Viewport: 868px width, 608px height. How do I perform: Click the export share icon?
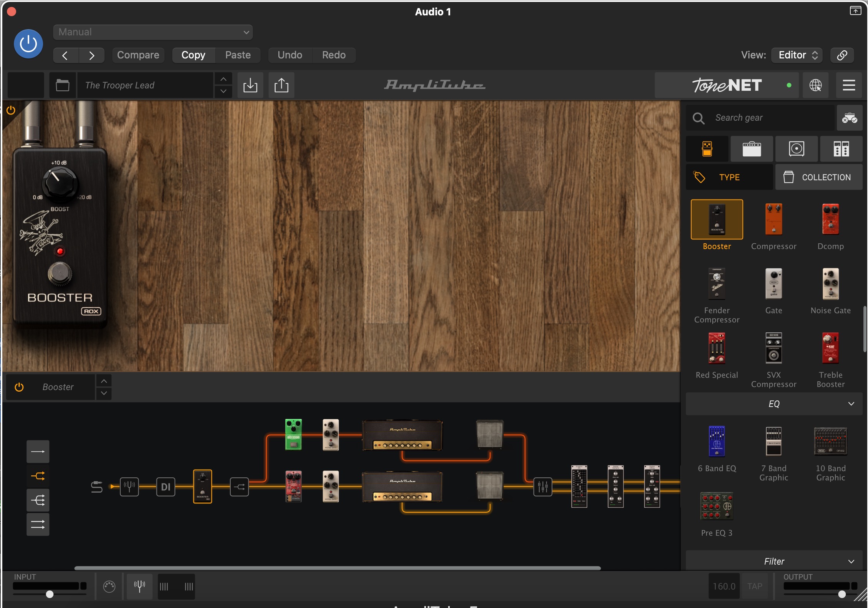[x=281, y=85]
